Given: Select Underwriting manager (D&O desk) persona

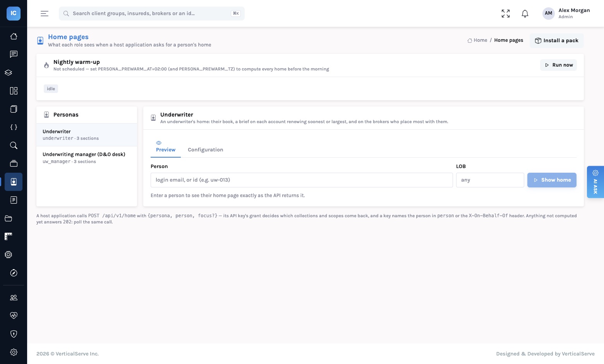Looking at the screenshot, I should click(87, 158).
